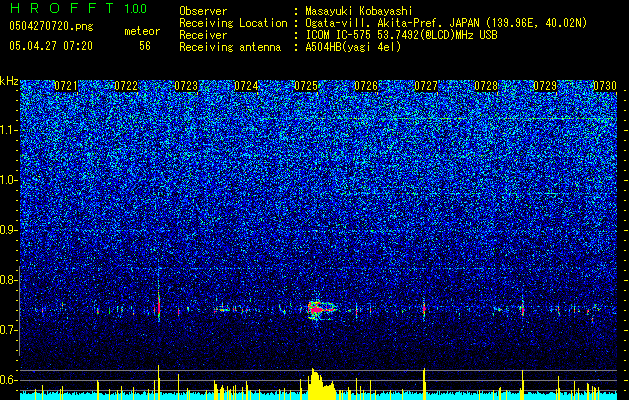
Task: Click the 0725 time marker
Action: tap(306, 86)
